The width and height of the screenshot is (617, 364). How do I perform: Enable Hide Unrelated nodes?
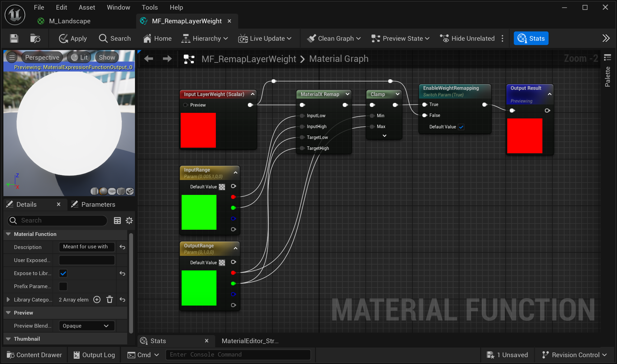pyautogui.click(x=467, y=38)
